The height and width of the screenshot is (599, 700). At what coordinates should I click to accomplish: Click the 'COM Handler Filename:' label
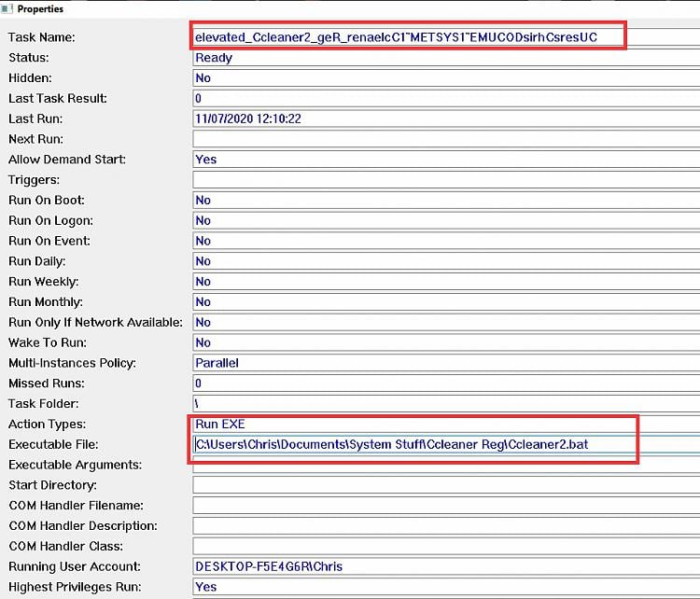[x=76, y=506]
